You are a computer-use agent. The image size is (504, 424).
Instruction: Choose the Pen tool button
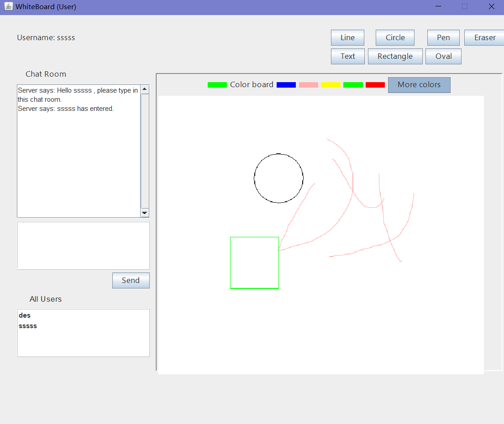443,37
